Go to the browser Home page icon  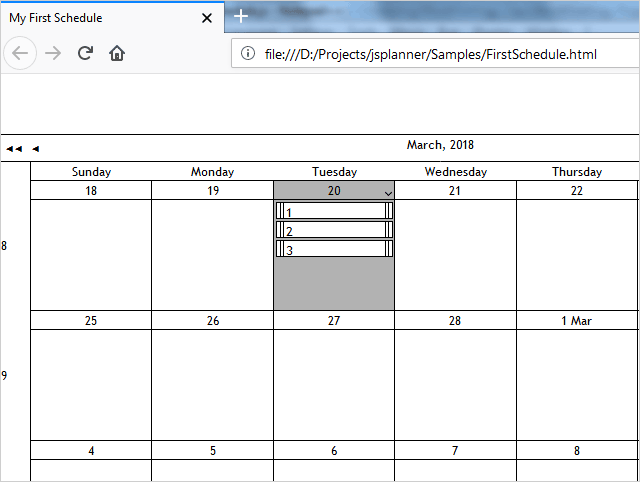point(117,53)
